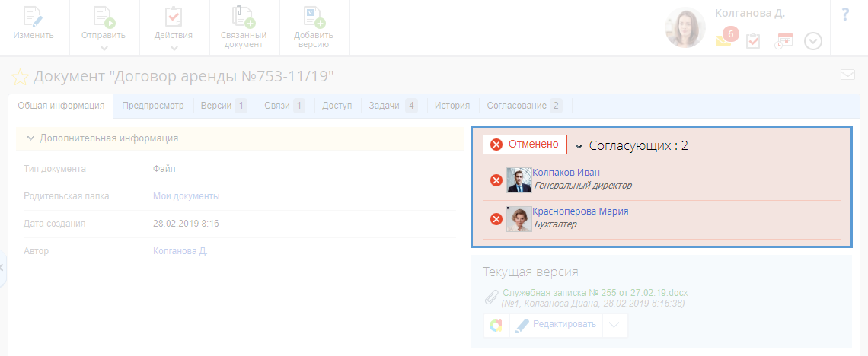Image resolution: width=868 pixels, height=356 pixels.
Task: Collapse the Дополнительная информация section
Action: tap(30, 138)
